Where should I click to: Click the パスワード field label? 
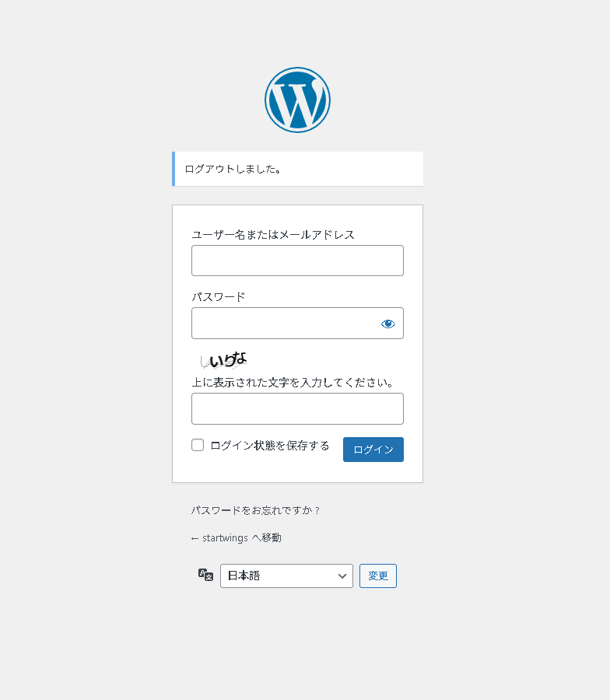pyautogui.click(x=219, y=297)
